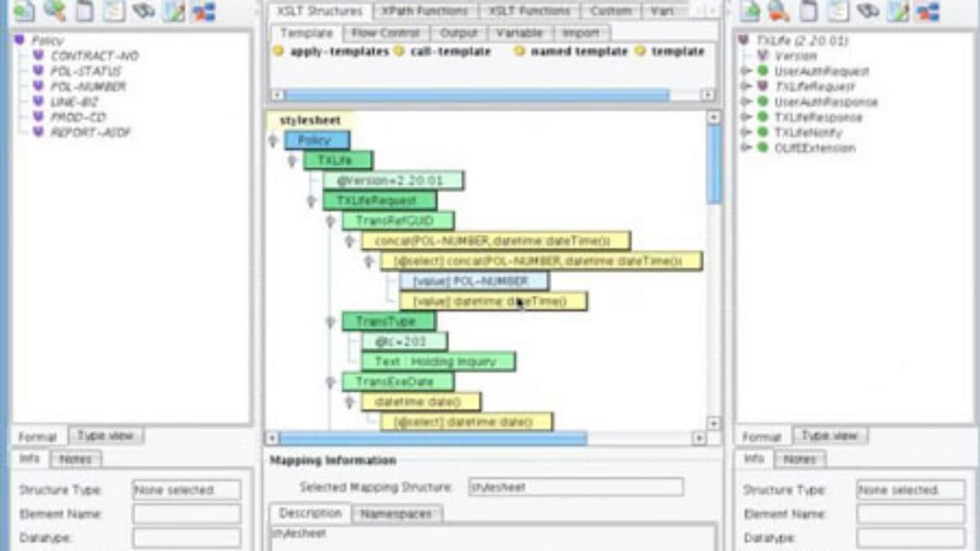Collapse the TransExeDate mapping node
Viewport: 980px width, 551px height.
(330, 382)
